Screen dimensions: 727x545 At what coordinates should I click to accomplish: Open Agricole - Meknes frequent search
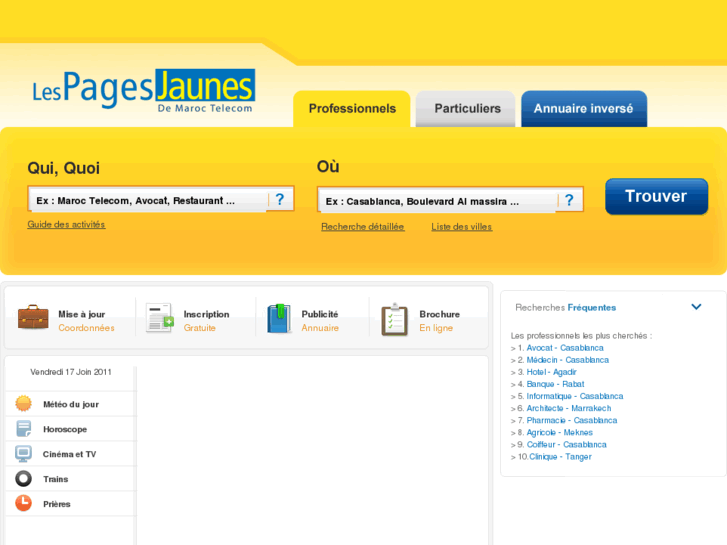(x=560, y=432)
